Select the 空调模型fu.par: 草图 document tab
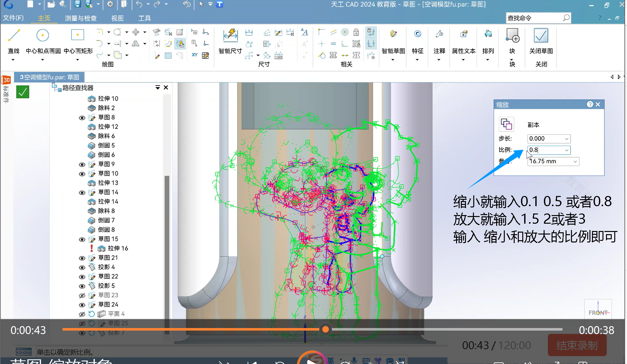The height and width of the screenshot is (364, 627). [x=49, y=77]
